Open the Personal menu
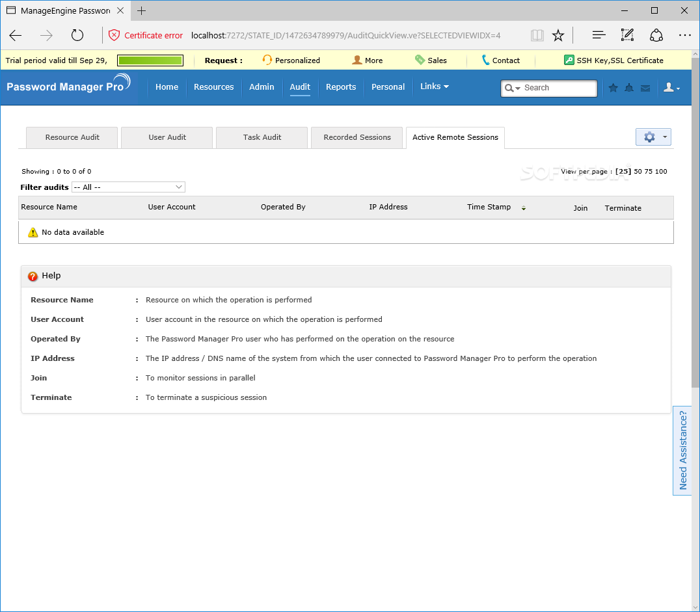Screen dimensions: 700x612 coord(388,87)
